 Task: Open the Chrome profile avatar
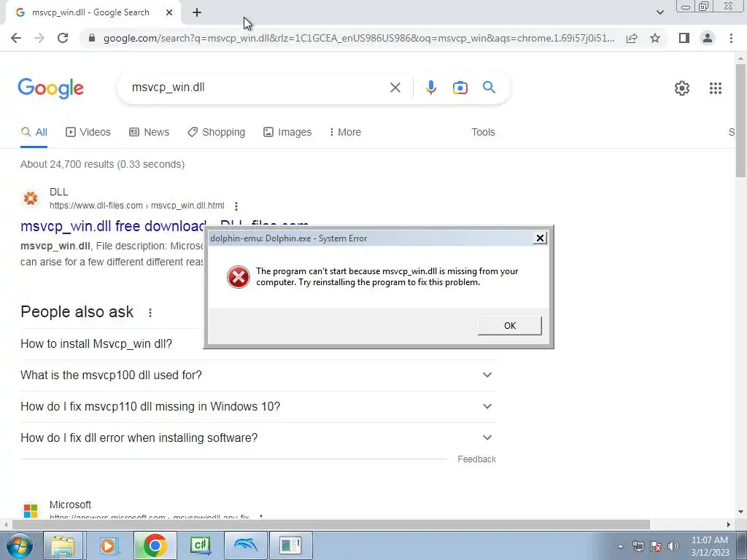(708, 38)
